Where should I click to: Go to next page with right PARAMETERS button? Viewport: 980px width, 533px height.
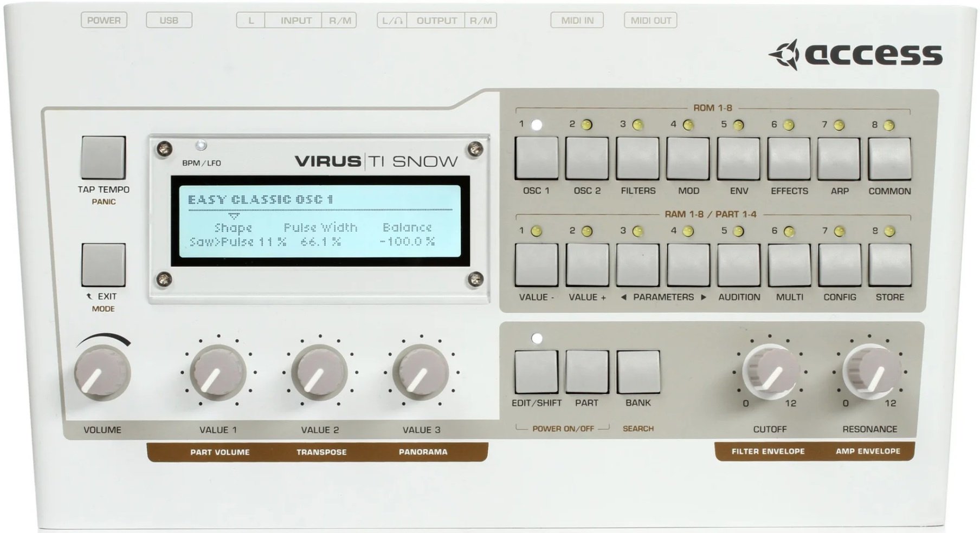coord(688,264)
